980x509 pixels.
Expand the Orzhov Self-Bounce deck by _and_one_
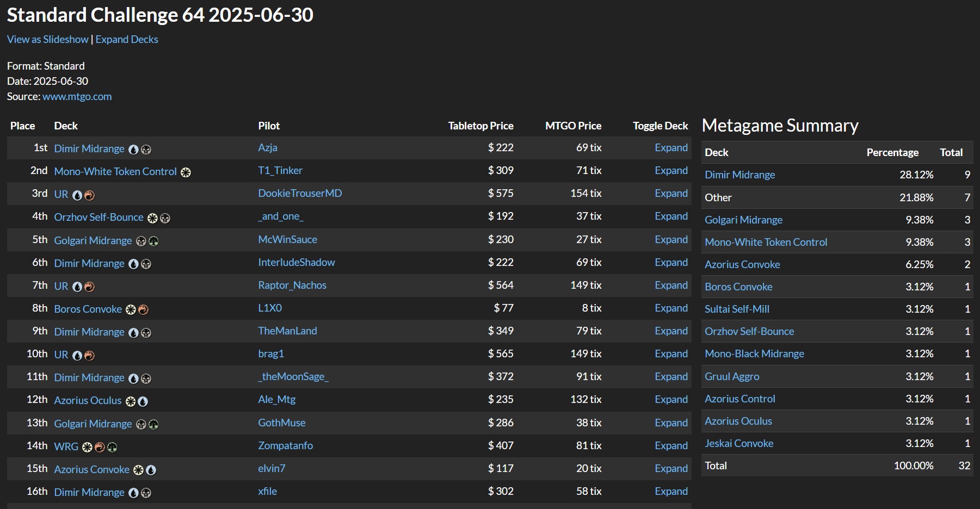click(x=671, y=216)
